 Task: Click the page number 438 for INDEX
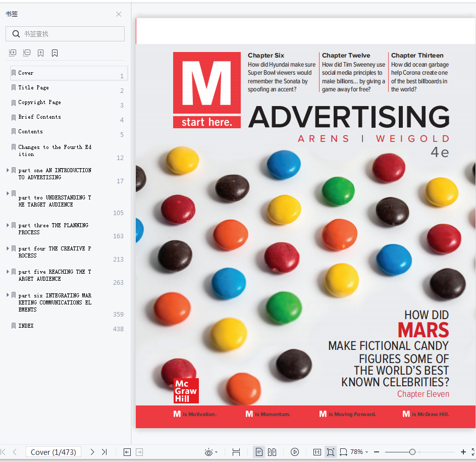click(119, 329)
